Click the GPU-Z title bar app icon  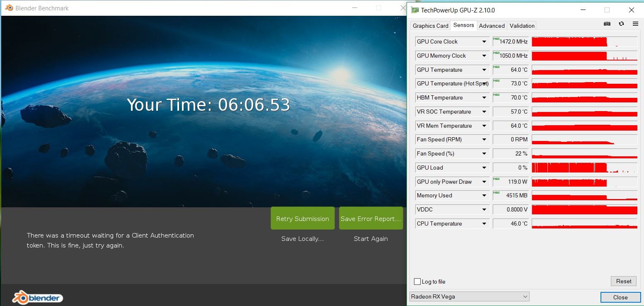coord(414,10)
